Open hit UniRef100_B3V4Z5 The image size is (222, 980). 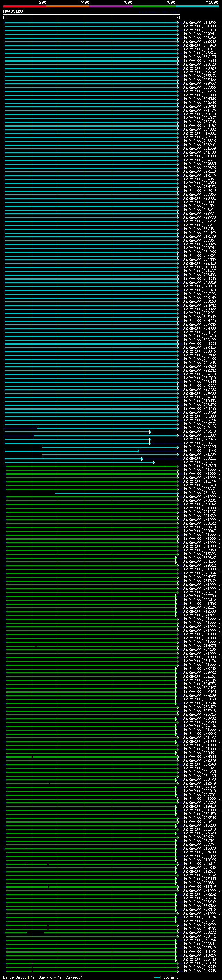coord(199,57)
